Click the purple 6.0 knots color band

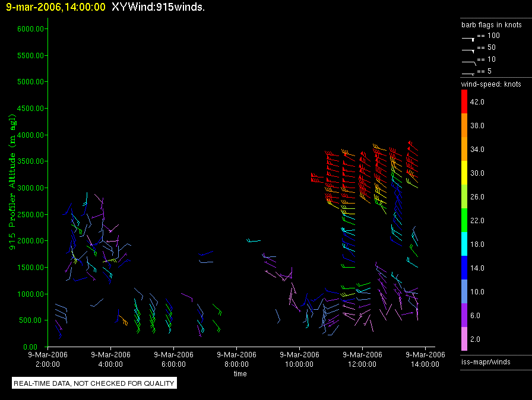[464, 315]
